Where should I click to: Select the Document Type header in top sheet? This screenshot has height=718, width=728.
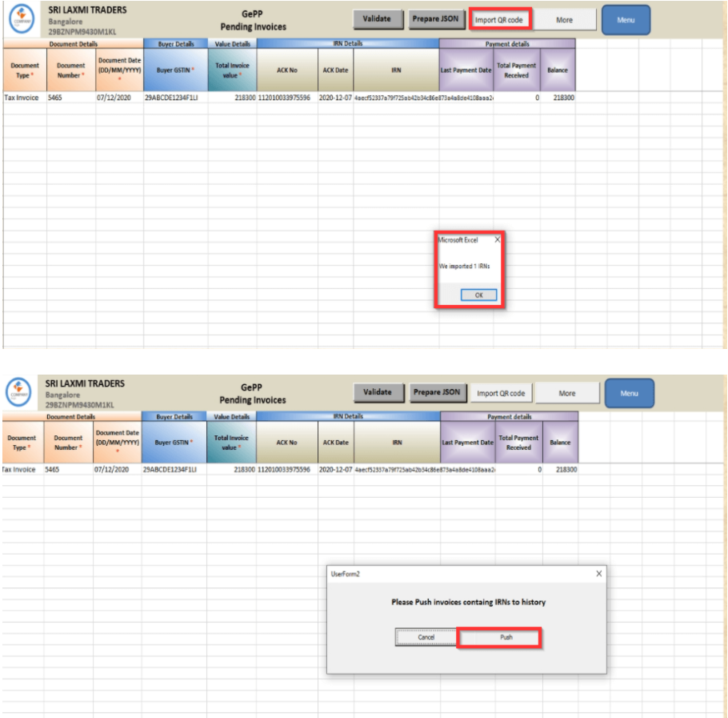[x=25, y=70]
